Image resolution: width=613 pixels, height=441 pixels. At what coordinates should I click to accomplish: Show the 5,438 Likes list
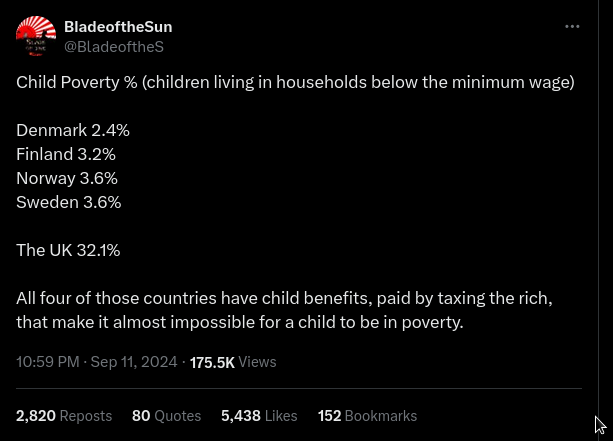pos(259,415)
